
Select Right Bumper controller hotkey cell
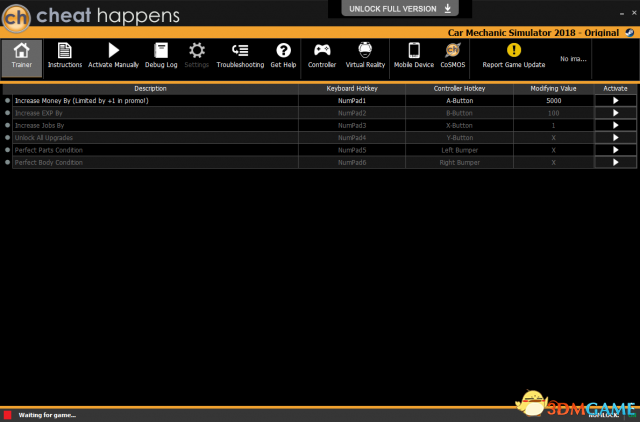pos(460,162)
